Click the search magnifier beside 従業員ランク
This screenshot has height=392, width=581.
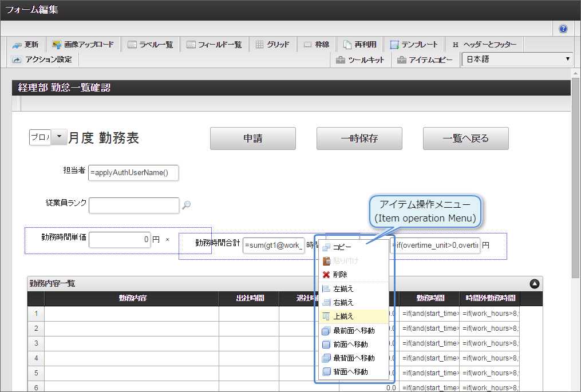pyautogui.click(x=186, y=205)
